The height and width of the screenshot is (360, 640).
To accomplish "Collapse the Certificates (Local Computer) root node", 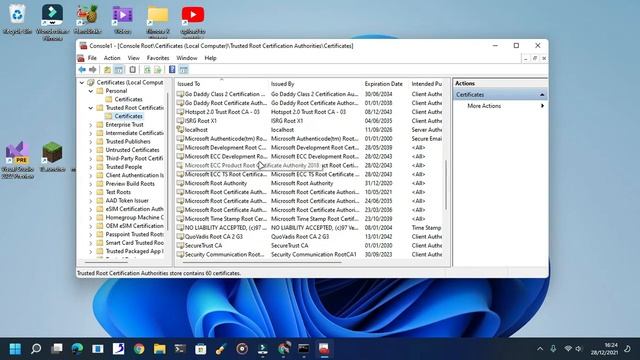I will click(x=82, y=82).
